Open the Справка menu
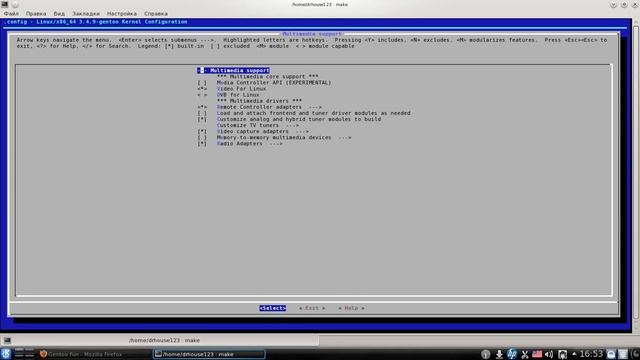640x360 pixels. pyautogui.click(x=156, y=13)
